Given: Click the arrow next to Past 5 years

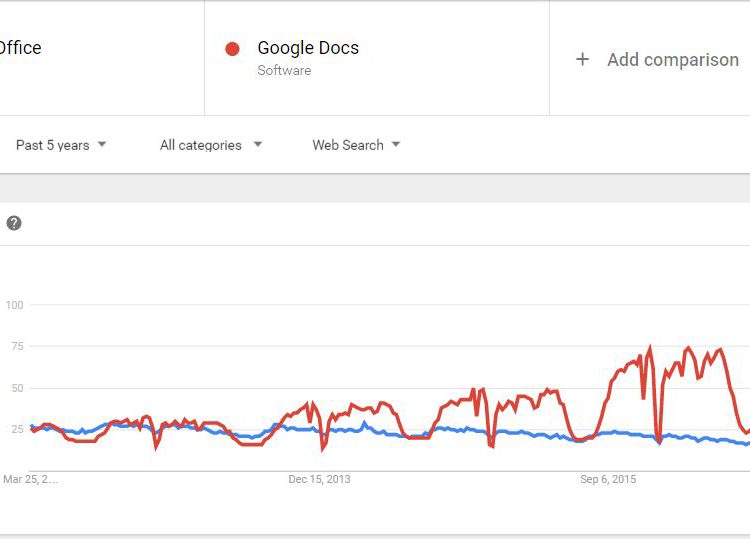Looking at the screenshot, I should click(x=102, y=145).
